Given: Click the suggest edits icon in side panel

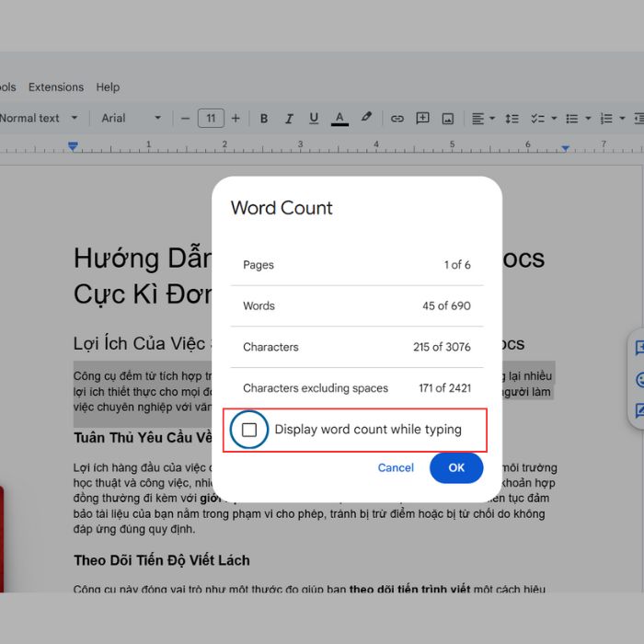Looking at the screenshot, I should coord(640,410).
